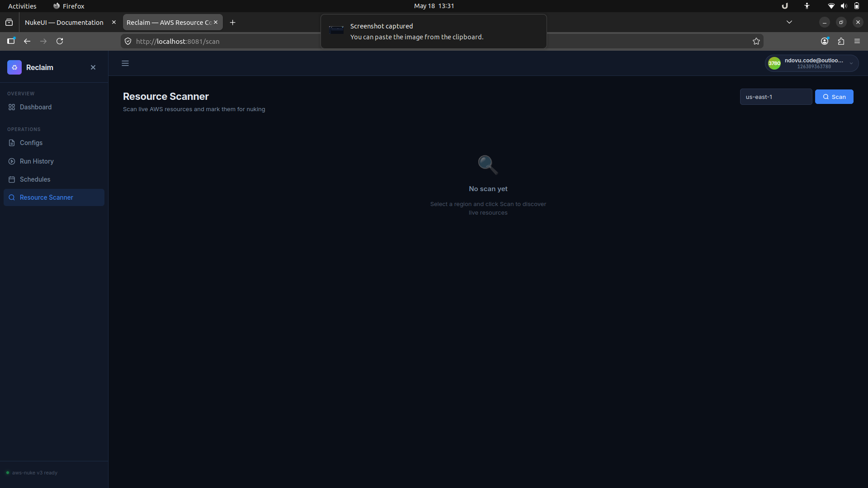Select Resource Scanner in sidebar
Image resolution: width=868 pixels, height=488 pixels.
(x=54, y=197)
